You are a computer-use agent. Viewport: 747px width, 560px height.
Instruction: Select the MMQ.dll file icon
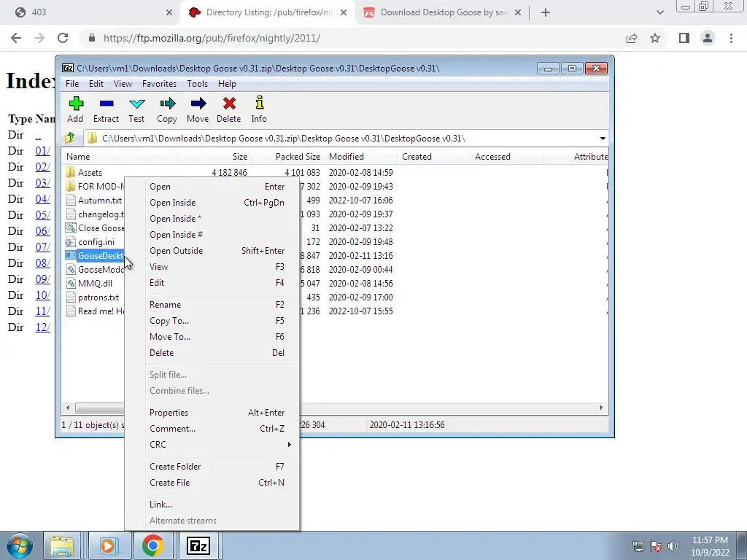tap(71, 283)
